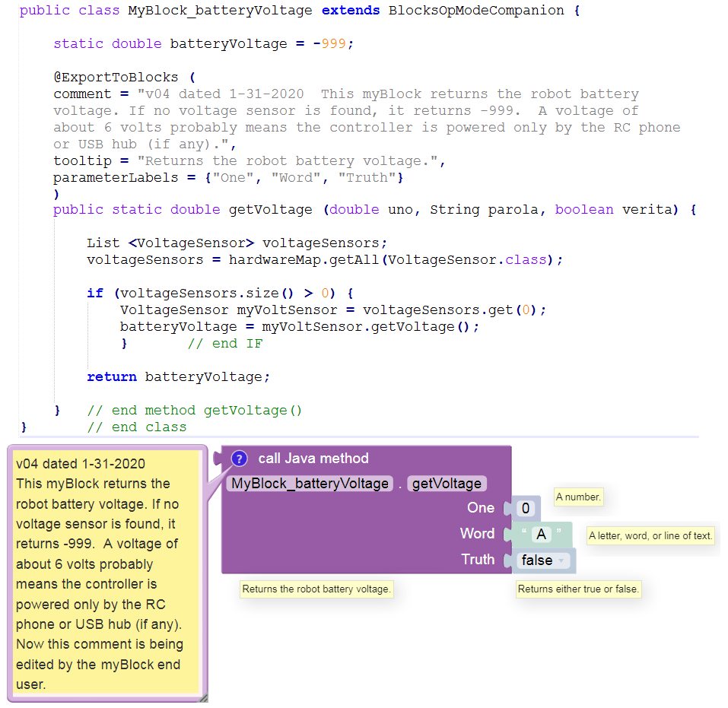The width and height of the screenshot is (728, 708).
Task: Click the @ExportToBlocks annotation in code
Action: [x=116, y=77]
